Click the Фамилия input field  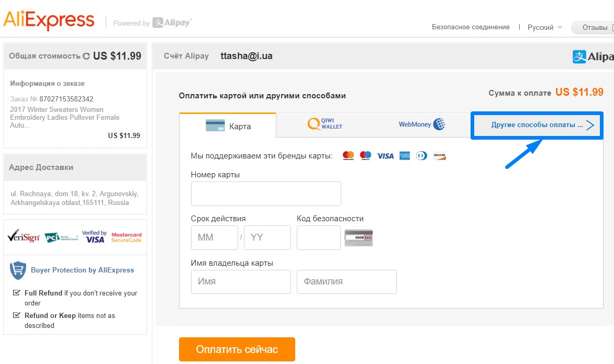coord(347,282)
